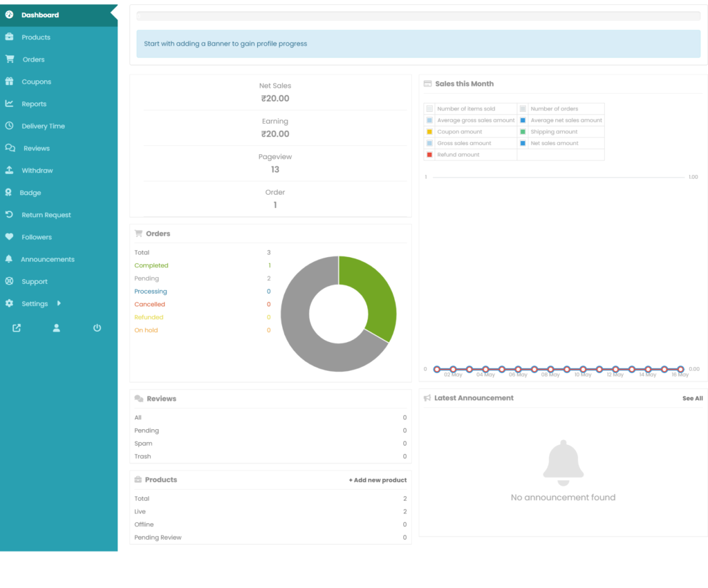Click Add new product link
This screenshot has height=588, width=708.
tap(378, 480)
